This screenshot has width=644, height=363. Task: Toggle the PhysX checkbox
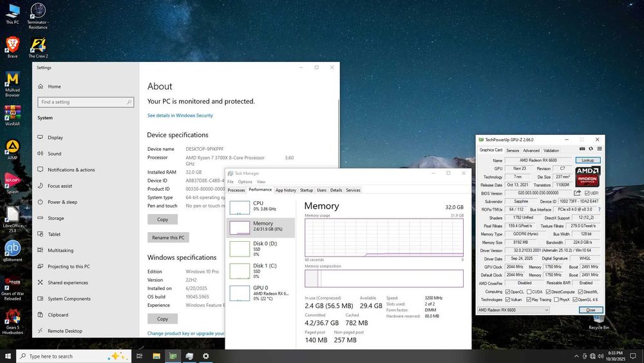point(556,300)
